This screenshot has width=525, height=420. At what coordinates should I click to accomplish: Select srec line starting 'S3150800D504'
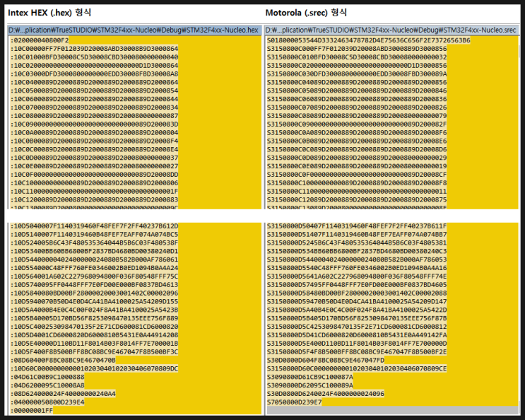[x=357, y=226]
